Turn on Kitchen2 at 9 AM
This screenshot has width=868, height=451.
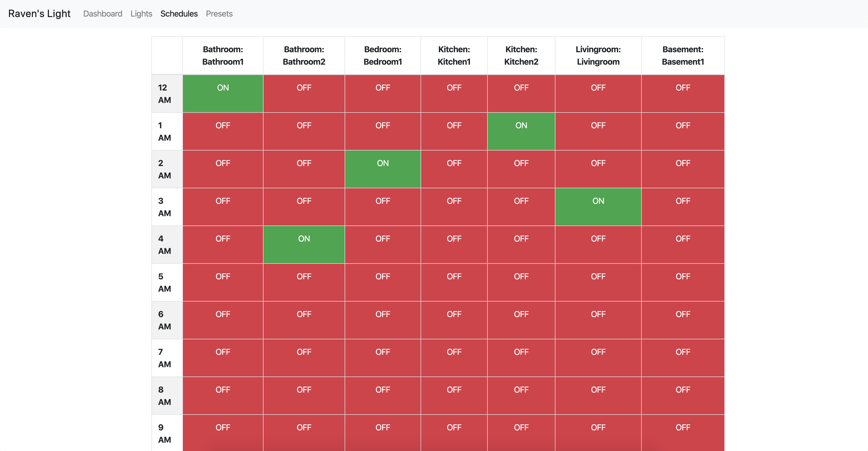point(521,433)
